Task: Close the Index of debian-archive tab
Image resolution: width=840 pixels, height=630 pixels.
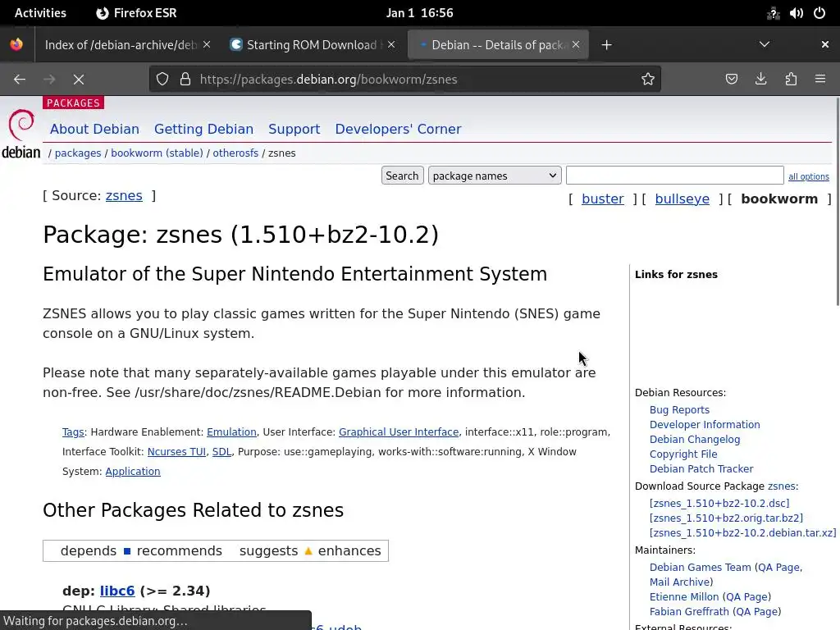Action: click(x=207, y=44)
